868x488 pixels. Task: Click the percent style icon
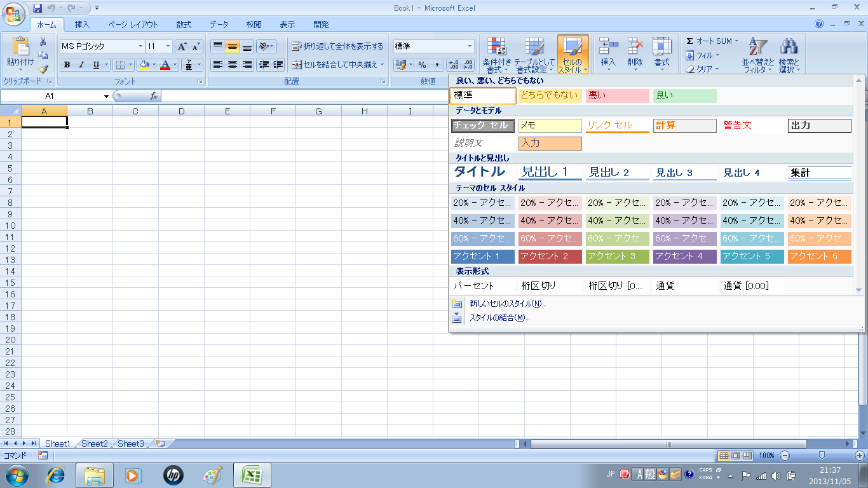pyautogui.click(x=421, y=65)
